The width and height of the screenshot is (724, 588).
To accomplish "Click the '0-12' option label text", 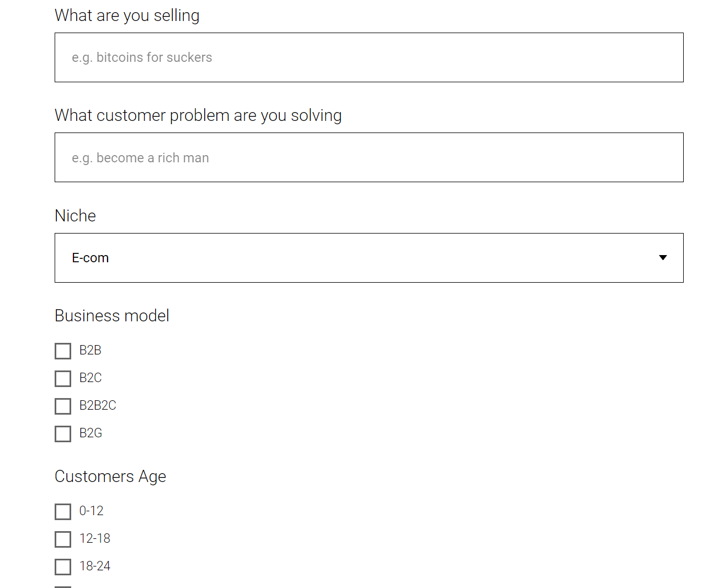I will [91, 511].
